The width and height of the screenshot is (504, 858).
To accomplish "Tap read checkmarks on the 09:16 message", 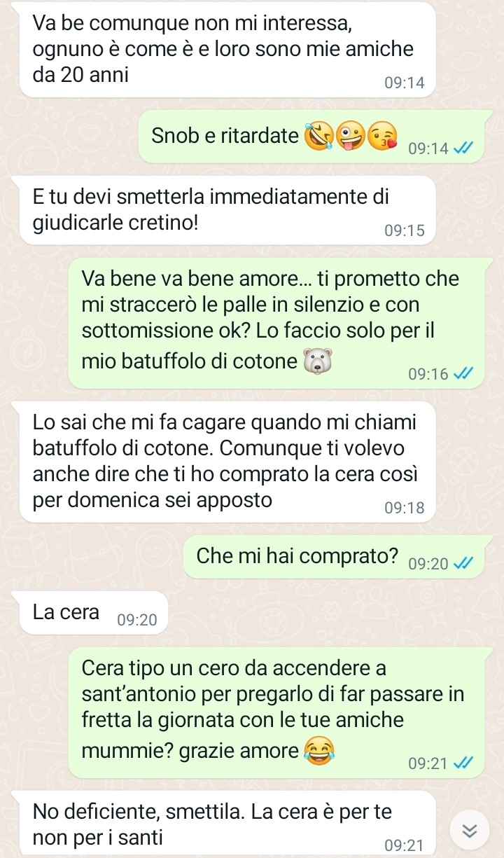I will (x=463, y=374).
